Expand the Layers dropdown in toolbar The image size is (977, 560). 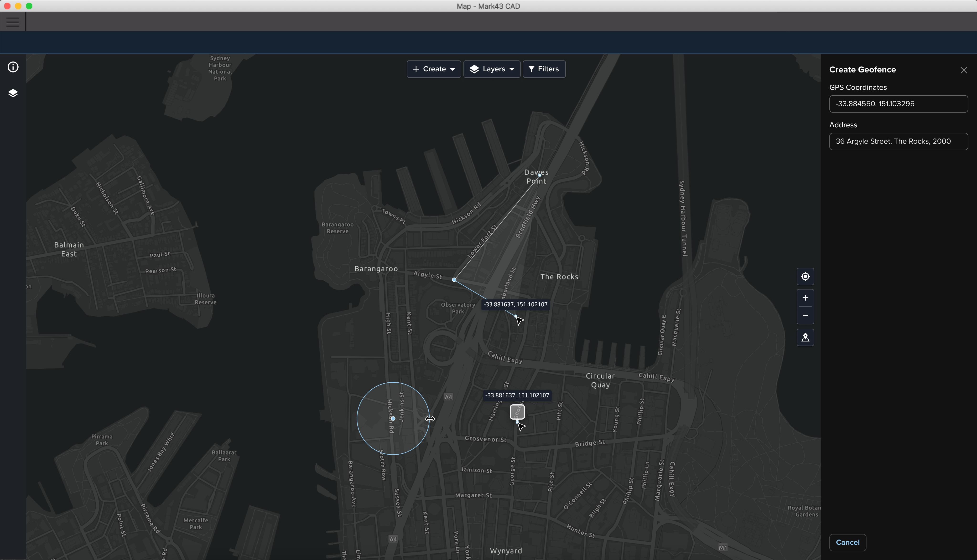[492, 69]
